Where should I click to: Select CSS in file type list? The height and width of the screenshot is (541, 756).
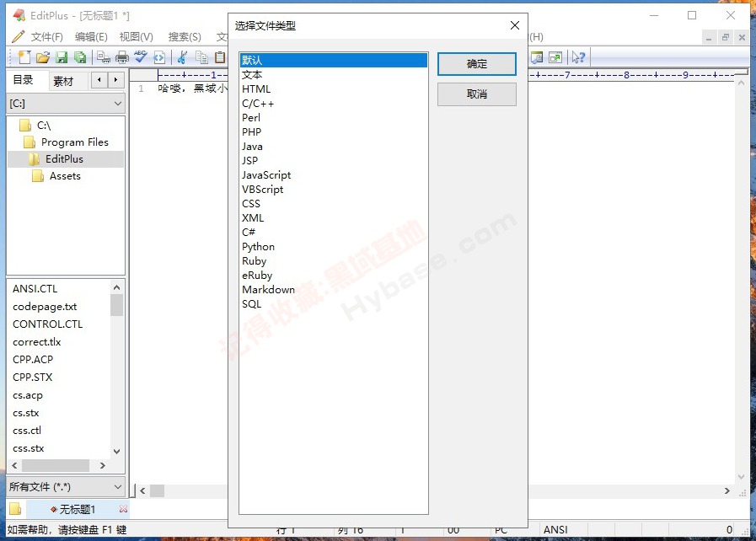click(333, 203)
